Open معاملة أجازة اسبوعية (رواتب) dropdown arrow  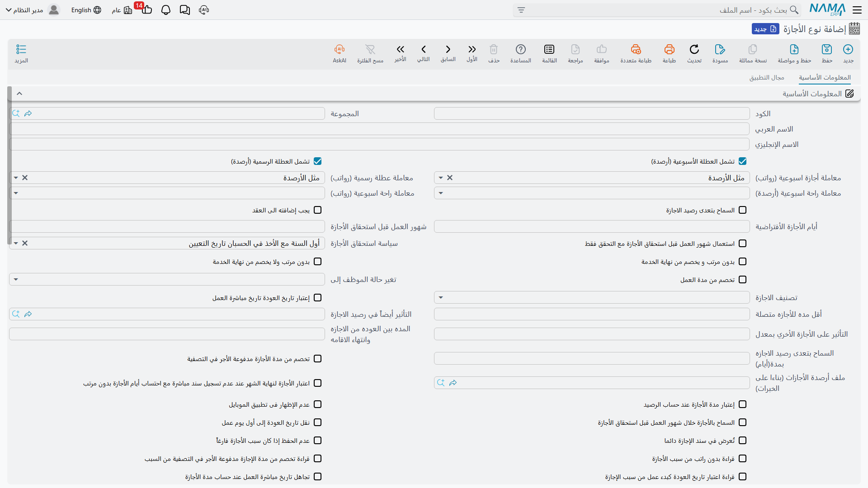(441, 178)
